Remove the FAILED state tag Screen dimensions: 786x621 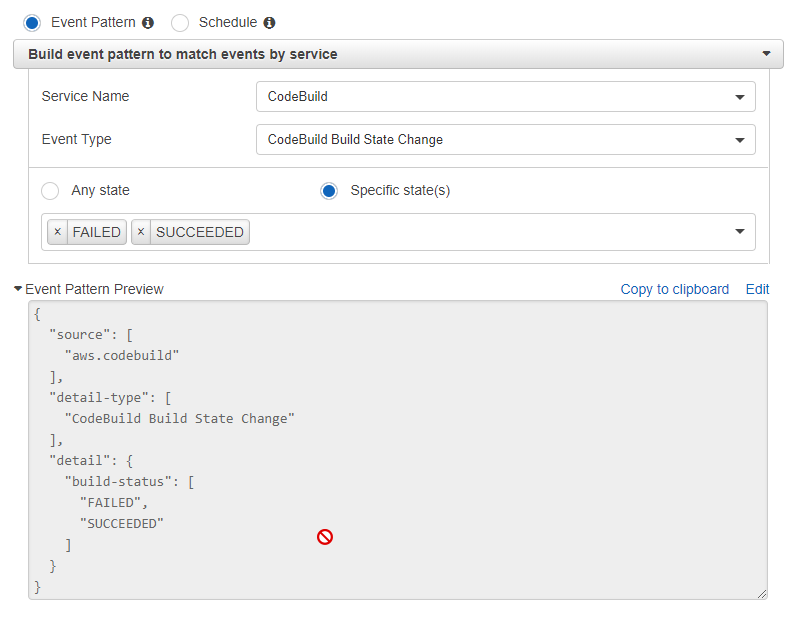coord(57,232)
